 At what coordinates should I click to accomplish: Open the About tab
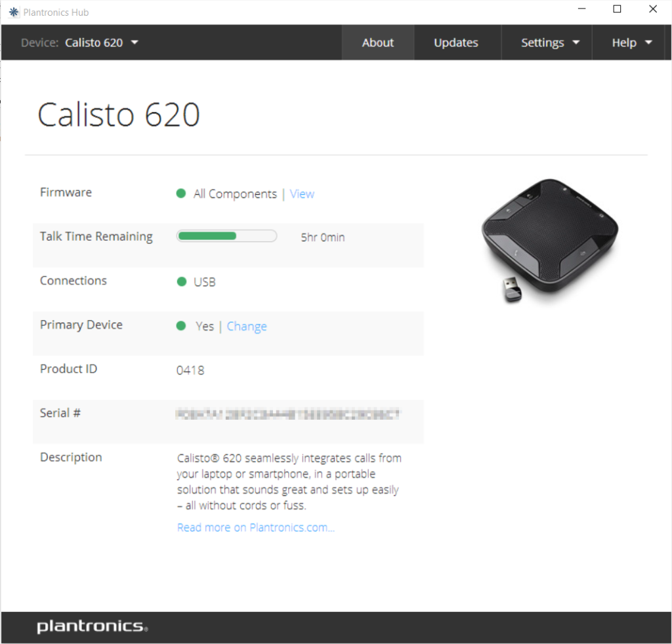click(377, 43)
